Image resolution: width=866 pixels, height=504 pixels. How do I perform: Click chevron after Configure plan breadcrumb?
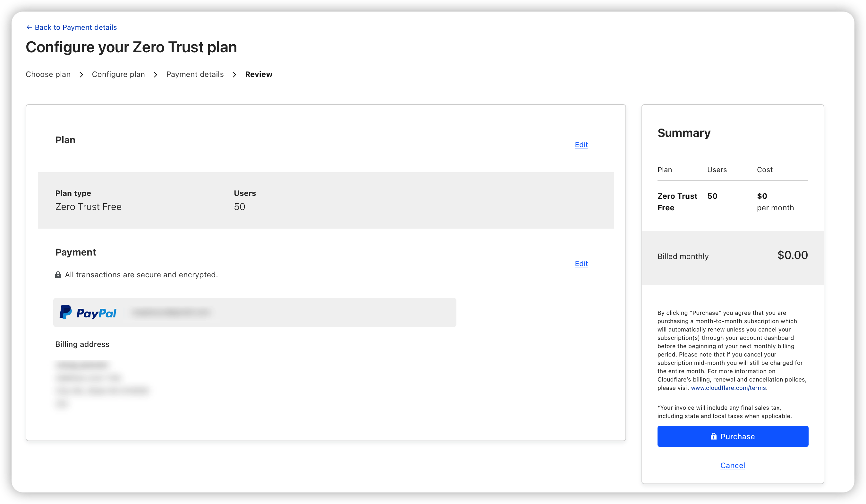coord(156,75)
